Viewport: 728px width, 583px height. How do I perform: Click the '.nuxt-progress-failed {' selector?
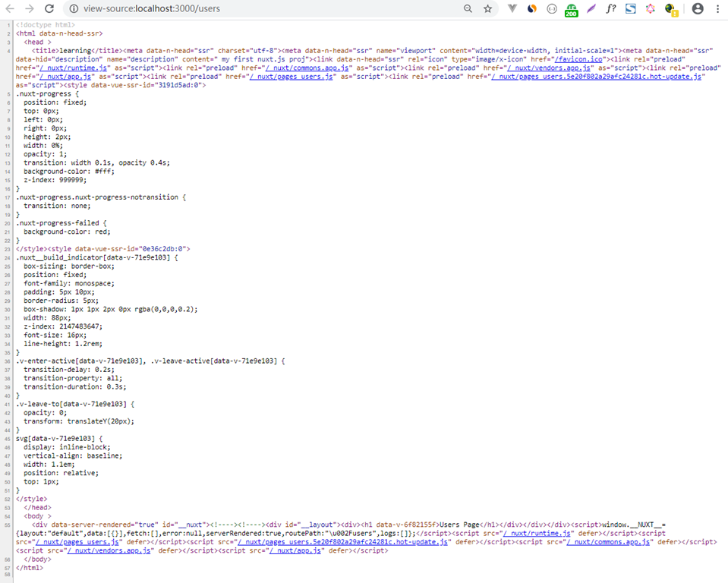pyautogui.click(x=61, y=223)
